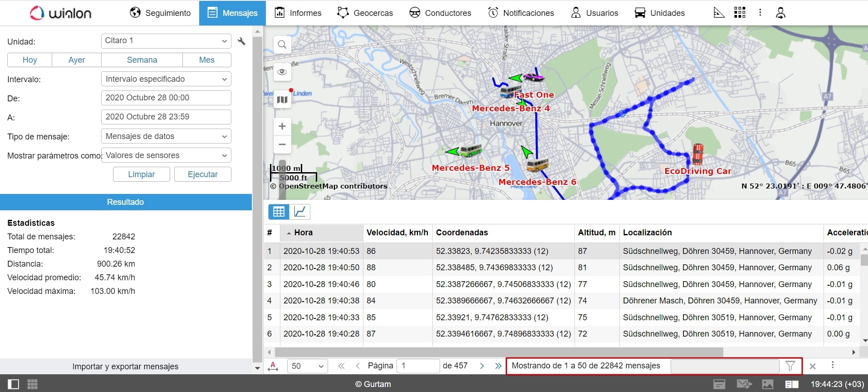Go to the Geocercas tab
The height and width of the screenshot is (392, 868).
click(x=365, y=13)
